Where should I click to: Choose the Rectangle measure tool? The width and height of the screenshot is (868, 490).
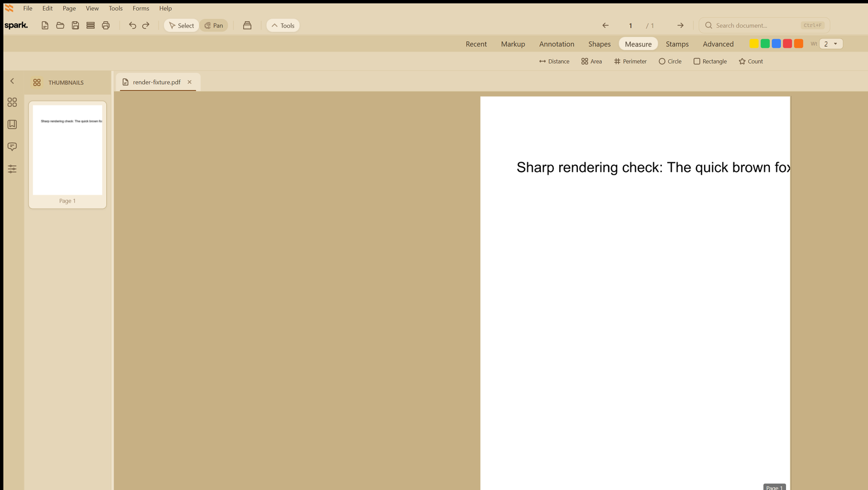710,61
